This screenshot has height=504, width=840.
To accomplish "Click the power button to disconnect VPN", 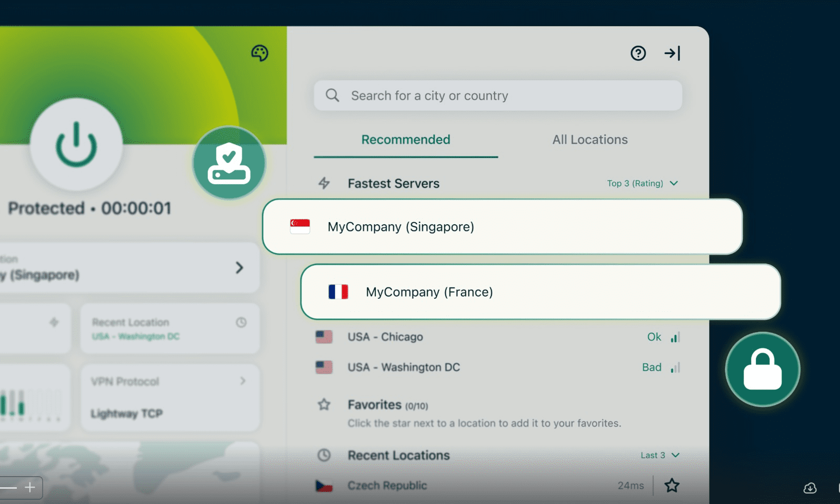I will click(x=77, y=145).
